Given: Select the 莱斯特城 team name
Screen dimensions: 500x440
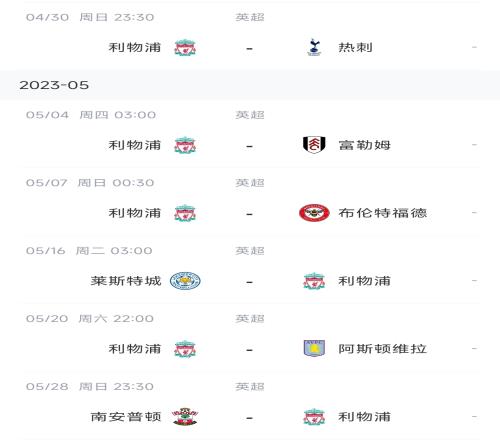Looking at the screenshot, I should coord(126,281).
